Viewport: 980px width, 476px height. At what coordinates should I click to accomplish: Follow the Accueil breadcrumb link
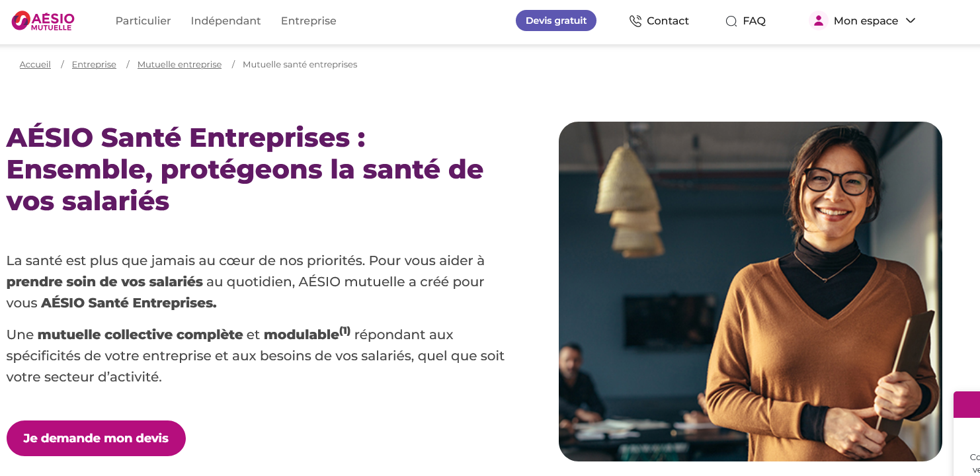(35, 64)
